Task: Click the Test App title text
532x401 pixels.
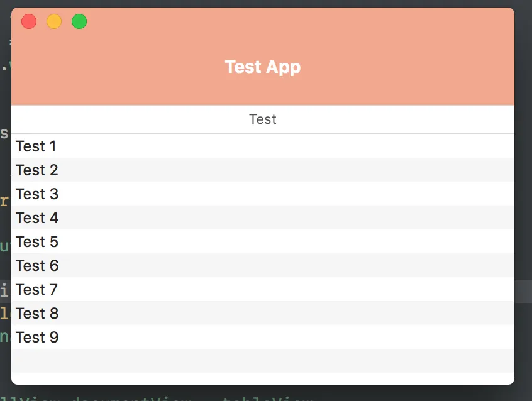Action: point(262,67)
